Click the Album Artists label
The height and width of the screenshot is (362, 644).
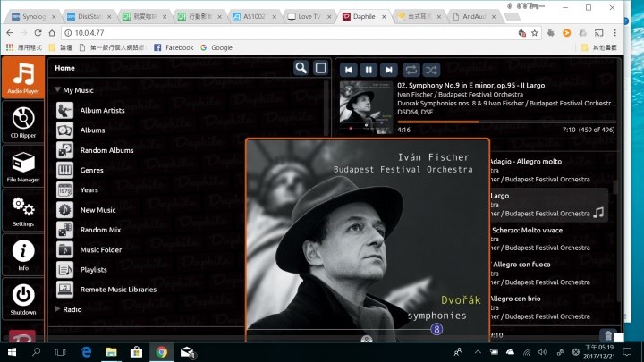102,111
